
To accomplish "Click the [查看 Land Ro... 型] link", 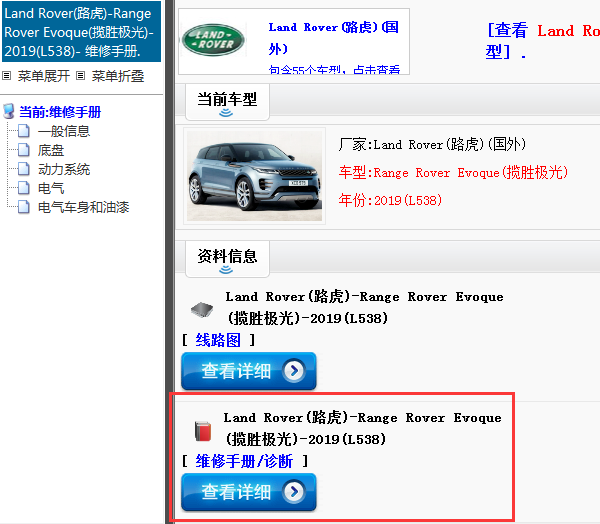I will pos(543,41).
